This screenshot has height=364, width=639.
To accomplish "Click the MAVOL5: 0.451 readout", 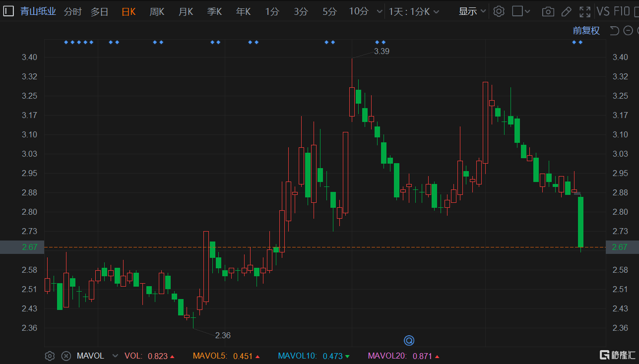I will [226, 356].
